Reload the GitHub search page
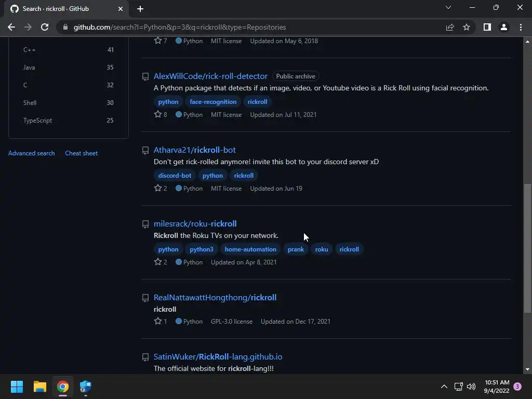The width and height of the screenshot is (532, 399). click(x=45, y=27)
